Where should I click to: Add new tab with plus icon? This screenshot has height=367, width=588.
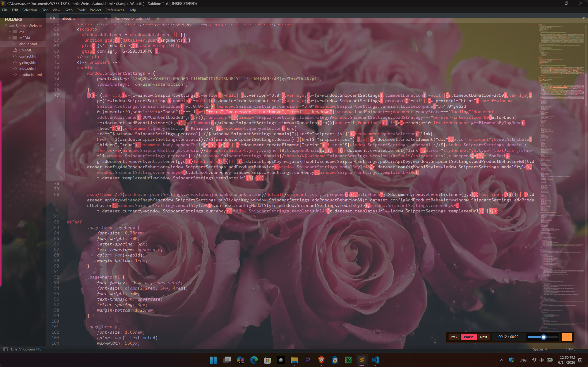pos(578,18)
